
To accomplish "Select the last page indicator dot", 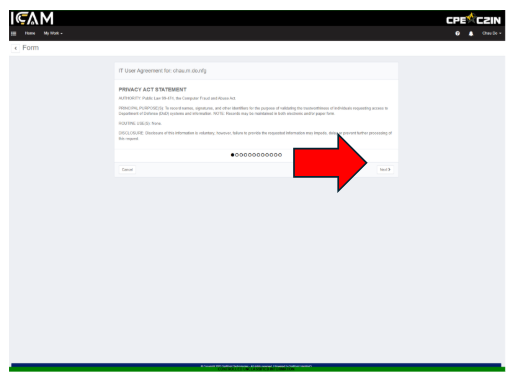I will (x=280, y=155).
